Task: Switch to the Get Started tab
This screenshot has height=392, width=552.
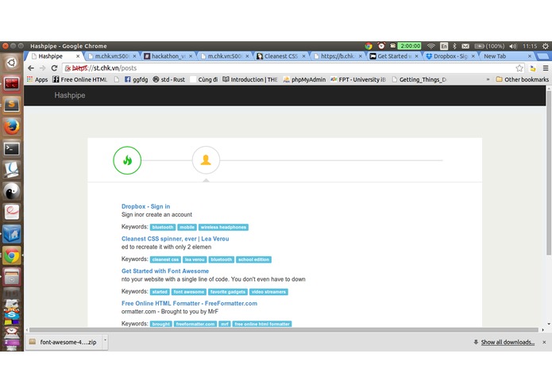Action: tap(394, 56)
